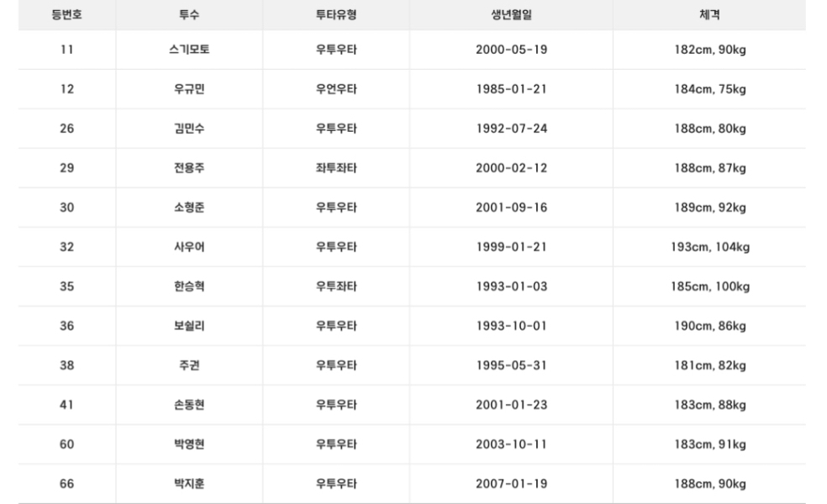The image size is (827, 504).
Task: Select player name 김민수
Action: [189, 129]
